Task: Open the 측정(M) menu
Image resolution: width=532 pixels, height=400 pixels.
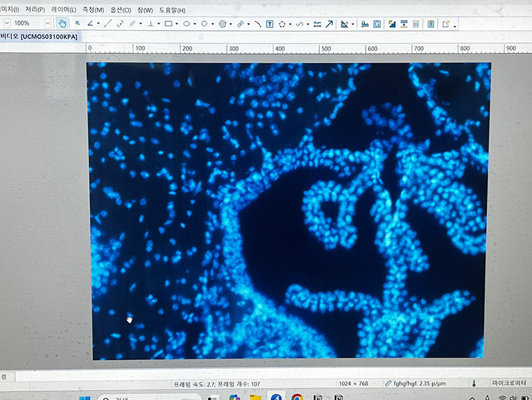Action: tap(93, 10)
